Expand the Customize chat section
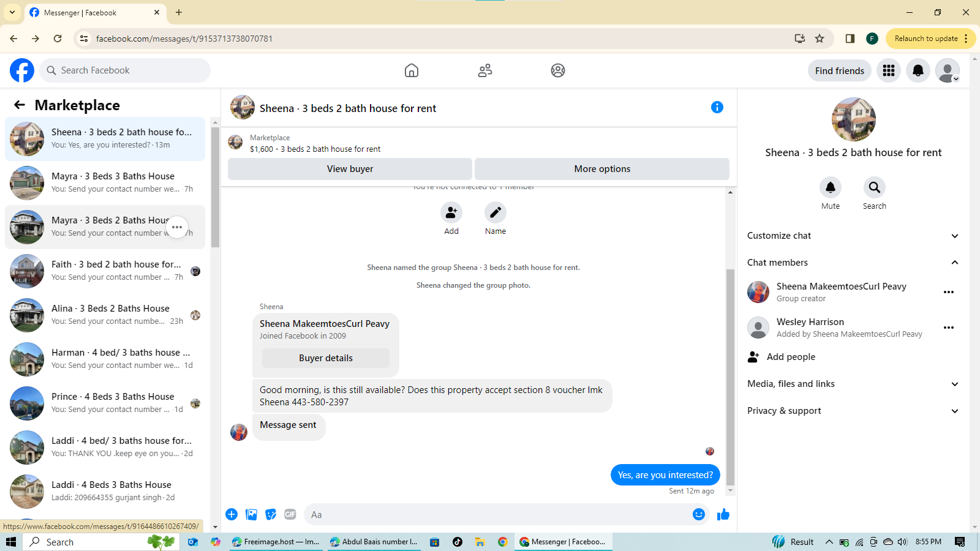This screenshot has height=551, width=980. pyautogui.click(x=853, y=236)
